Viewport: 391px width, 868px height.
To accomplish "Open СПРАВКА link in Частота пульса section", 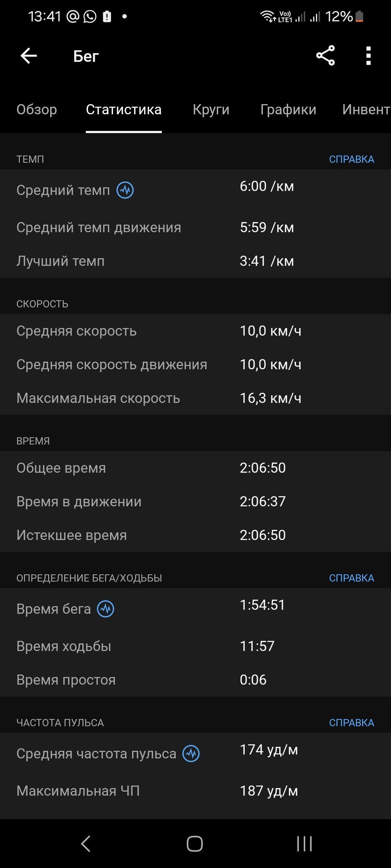I will click(352, 723).
